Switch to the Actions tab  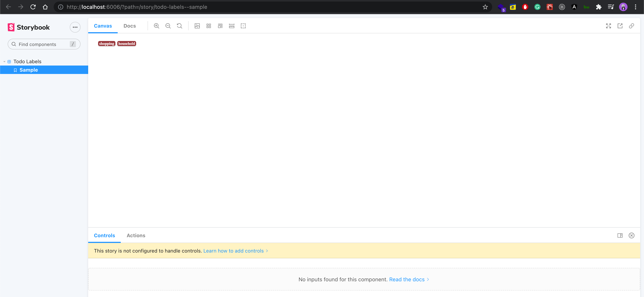pyautogui.click(x=136, y=235)
